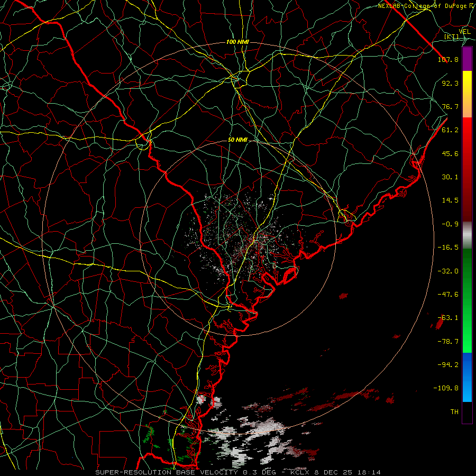Click the 'VEL' legend title
This screenshot has height=476, width=476.
465,32
